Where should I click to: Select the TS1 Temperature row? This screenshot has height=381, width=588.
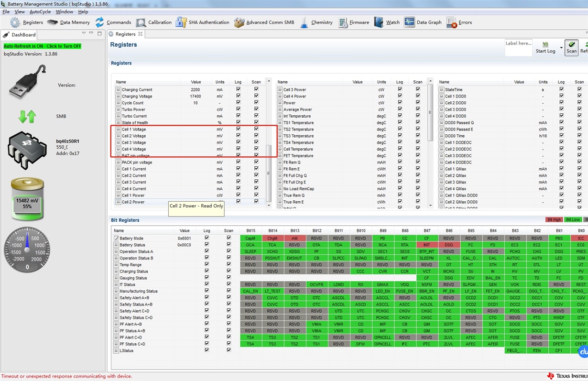[352, 122]
